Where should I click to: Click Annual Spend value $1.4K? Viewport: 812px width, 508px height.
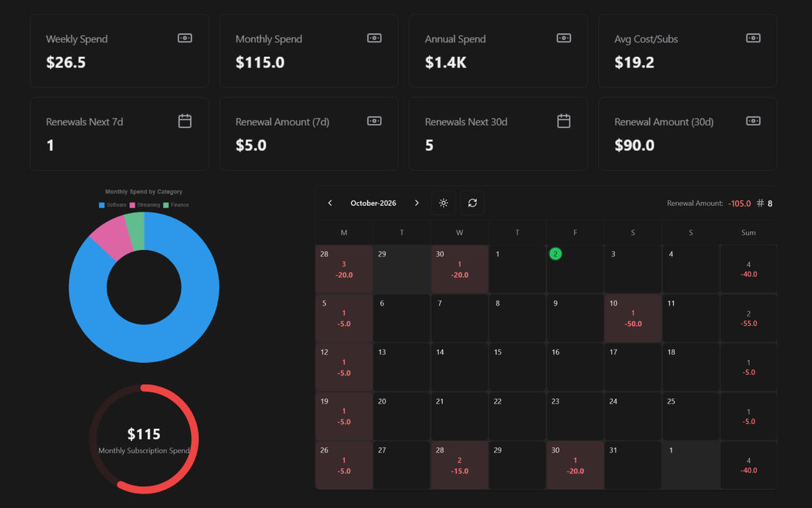[446, 62]
